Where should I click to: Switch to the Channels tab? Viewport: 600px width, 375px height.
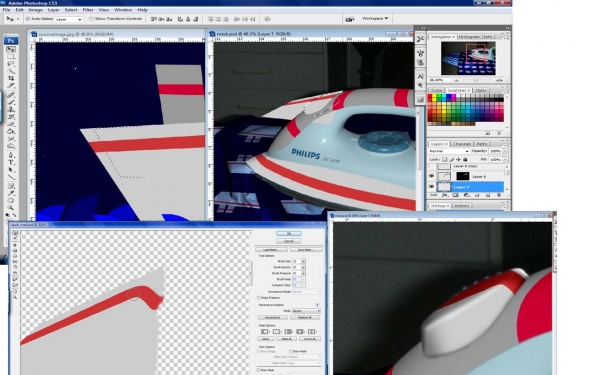(x=461, y=144)
